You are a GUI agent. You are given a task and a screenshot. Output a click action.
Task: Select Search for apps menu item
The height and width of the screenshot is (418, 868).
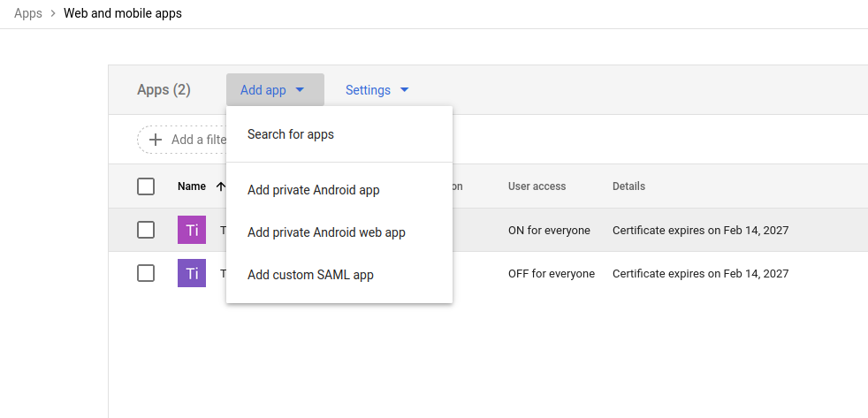[291, 134]
